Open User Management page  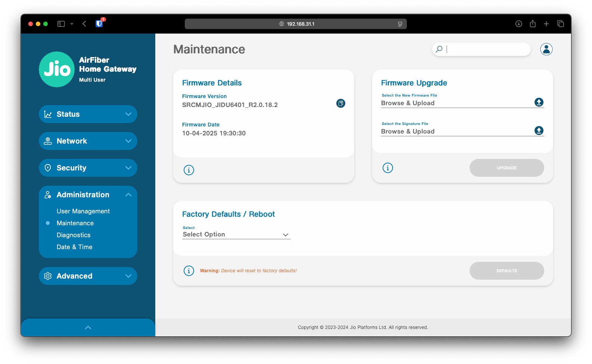(83, 211)
